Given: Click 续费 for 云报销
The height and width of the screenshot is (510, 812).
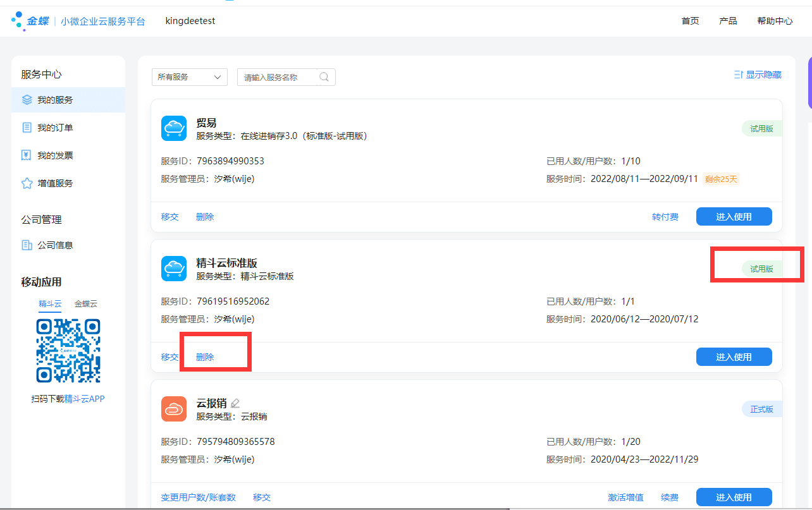Looking at the screenshot, I should (670, 497).
